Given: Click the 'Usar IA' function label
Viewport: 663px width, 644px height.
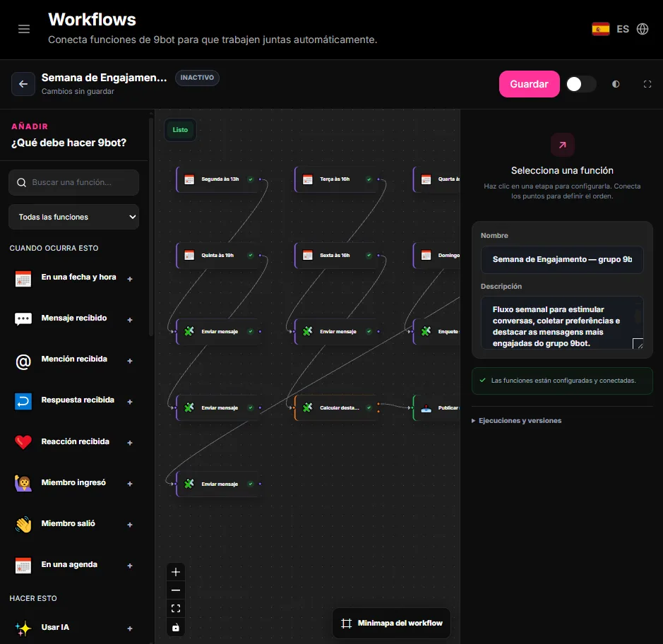Looking at the screenshot, I should [x=55, y=627].
